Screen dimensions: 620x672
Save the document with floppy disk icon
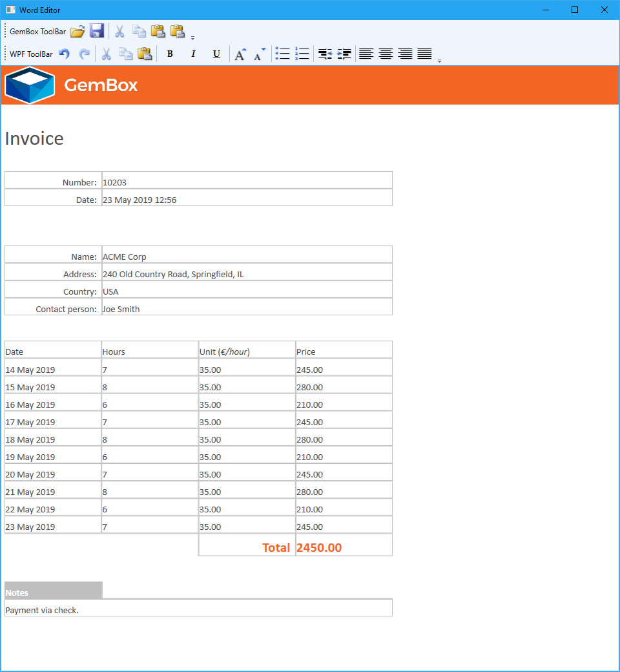(x=97, y=31)
